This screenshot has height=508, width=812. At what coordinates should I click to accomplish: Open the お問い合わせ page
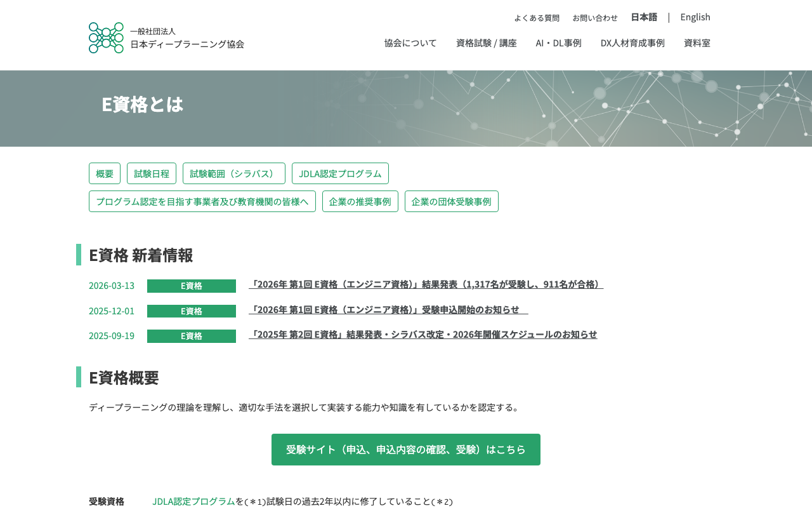[x=595, y=18]
